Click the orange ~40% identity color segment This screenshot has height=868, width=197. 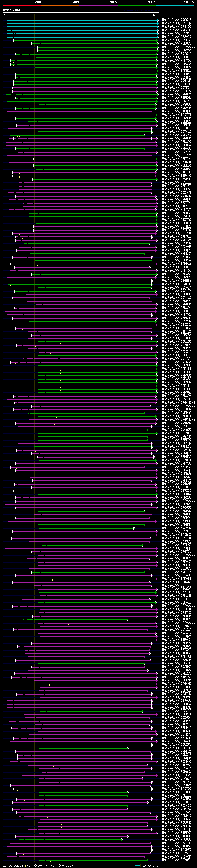60,6
